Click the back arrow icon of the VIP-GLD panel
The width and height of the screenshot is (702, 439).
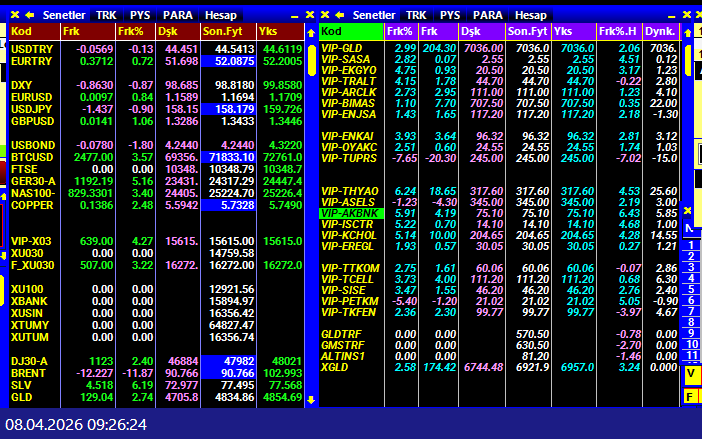[x=340, y=15]
